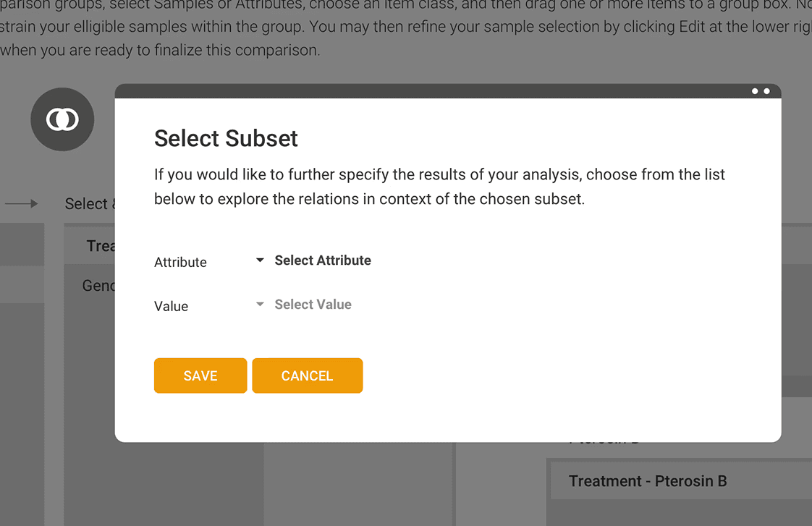
Task: Click the dialog description paragraph text
Action: tap(439, 187)
